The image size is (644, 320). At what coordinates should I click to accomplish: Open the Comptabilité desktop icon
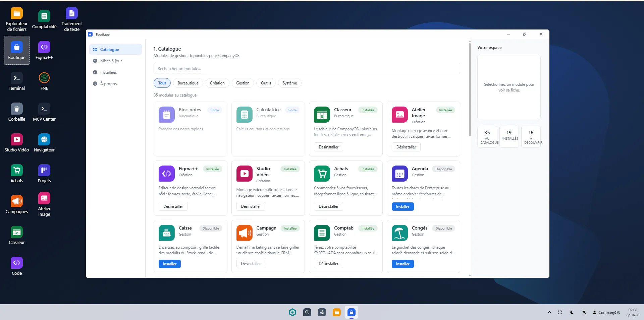(44, 19)
